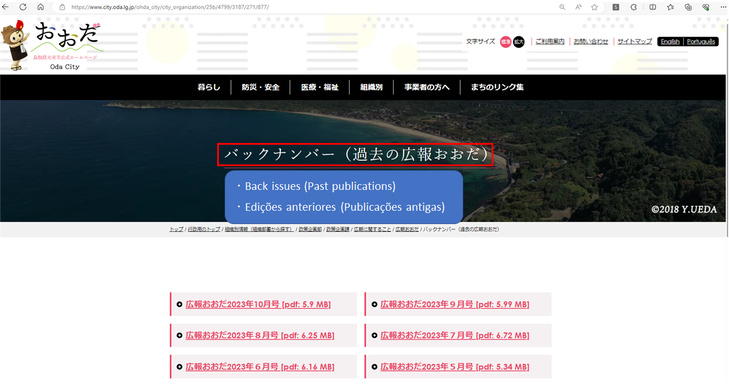Click the bullet icon beside 2023年9月号
This screenshot has width=729, height=385.
(x=374, y=305)
